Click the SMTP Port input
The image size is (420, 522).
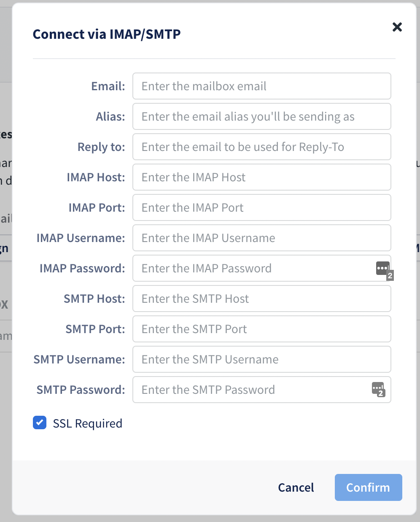(x=262, y=329)
